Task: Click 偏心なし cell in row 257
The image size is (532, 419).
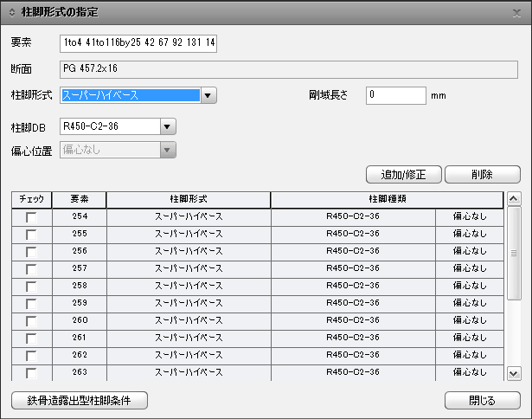Action: 470,269
